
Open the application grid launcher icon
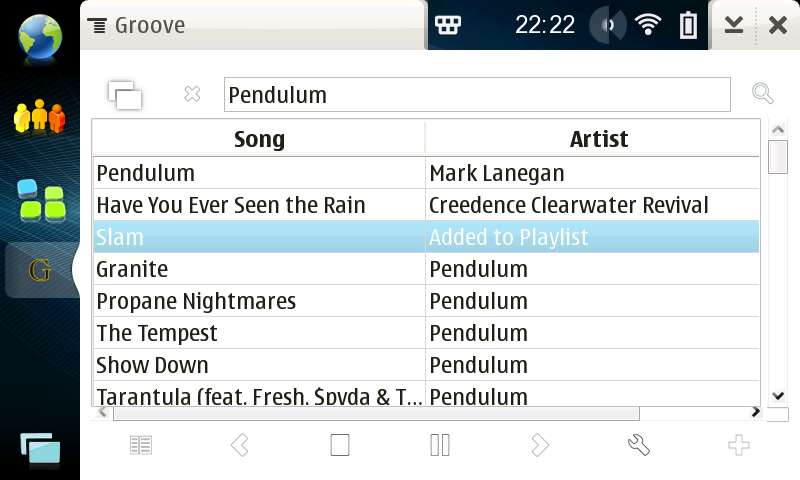[x=41, y=200]
